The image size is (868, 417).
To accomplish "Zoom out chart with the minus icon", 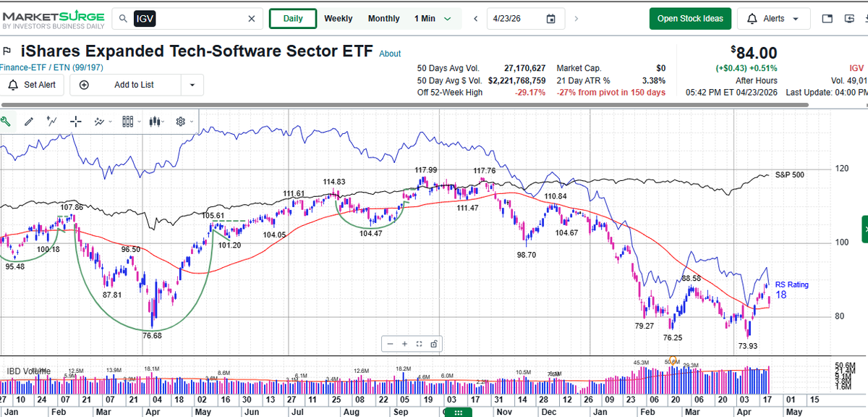I will 391,344.
